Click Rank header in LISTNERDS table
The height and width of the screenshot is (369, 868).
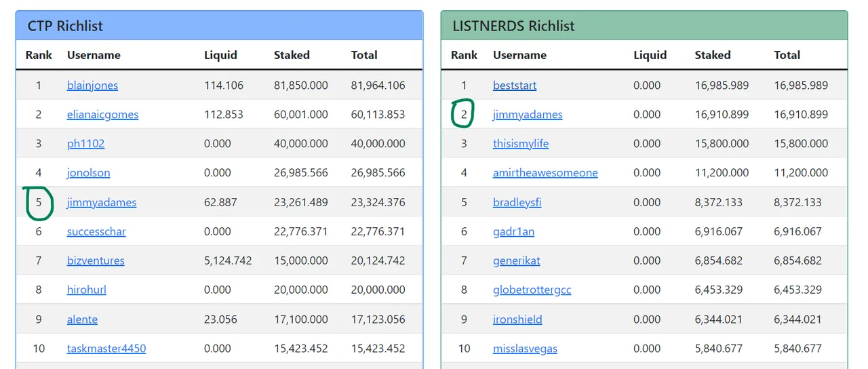[464, 55]
